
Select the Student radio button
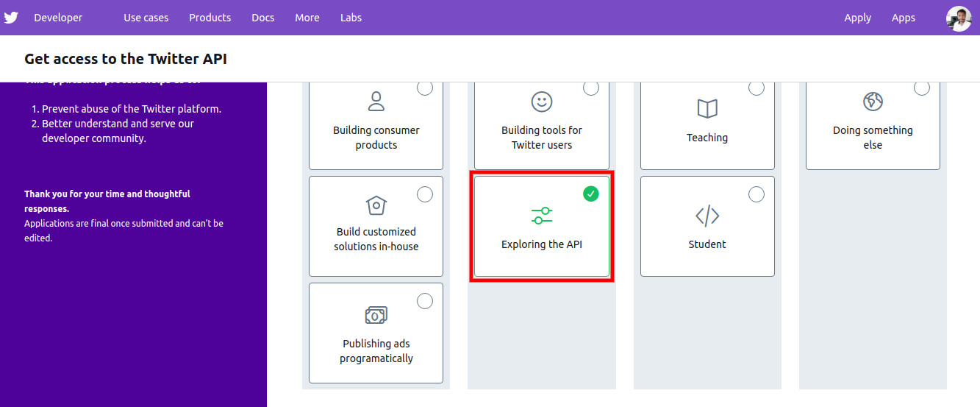tap(757, 194)
